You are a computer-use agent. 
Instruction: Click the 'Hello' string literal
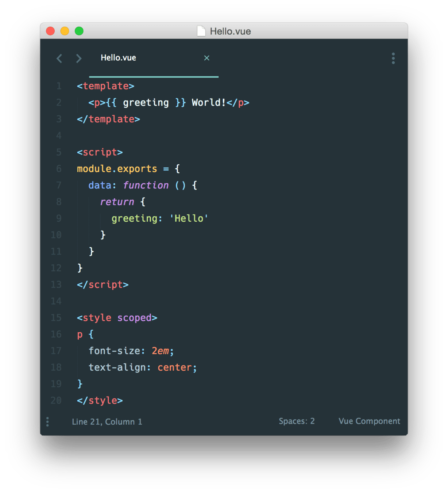click(189, 218)
